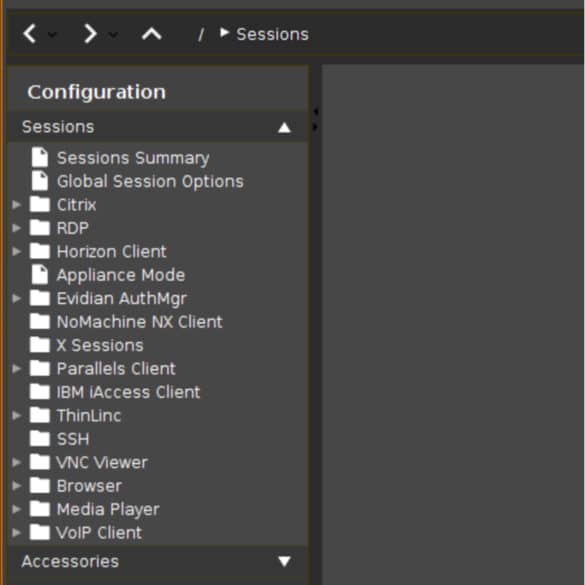Open the Citrix folder icon
This screenshot has width=585, height=585.
pyautogui.click(x=40, y=204)
